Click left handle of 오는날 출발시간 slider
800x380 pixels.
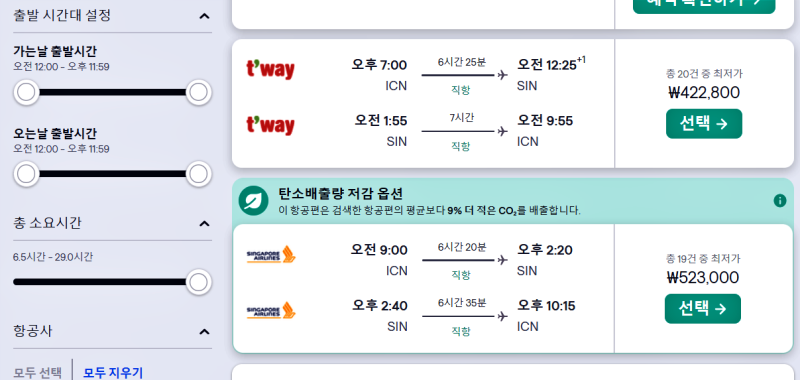click(26, 174)
